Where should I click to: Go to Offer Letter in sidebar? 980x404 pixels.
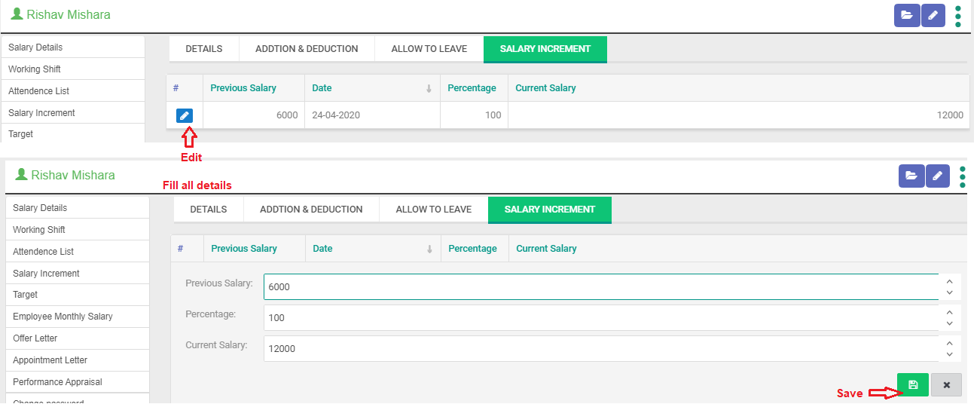click(x=35, y=338)
